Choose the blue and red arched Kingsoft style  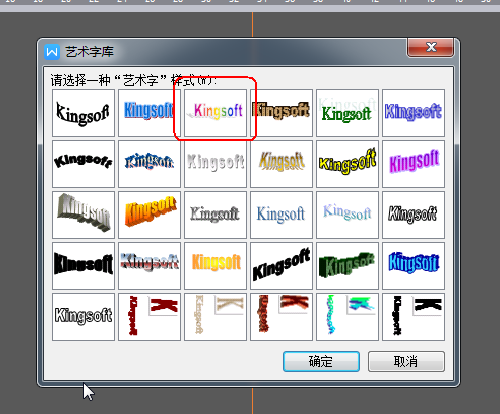click(149, 164)
